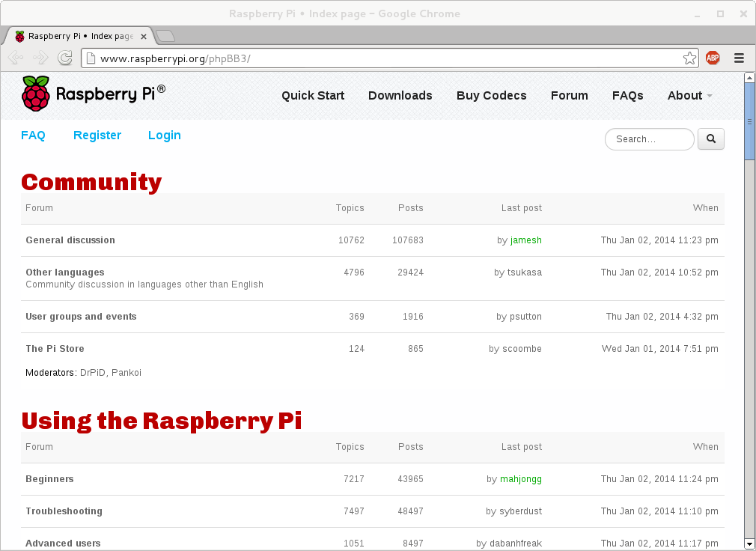This screenshot has width=756, height=551.
Task: Click the magnifier search button
Action: pyautogui.click(x=710, y=138)
